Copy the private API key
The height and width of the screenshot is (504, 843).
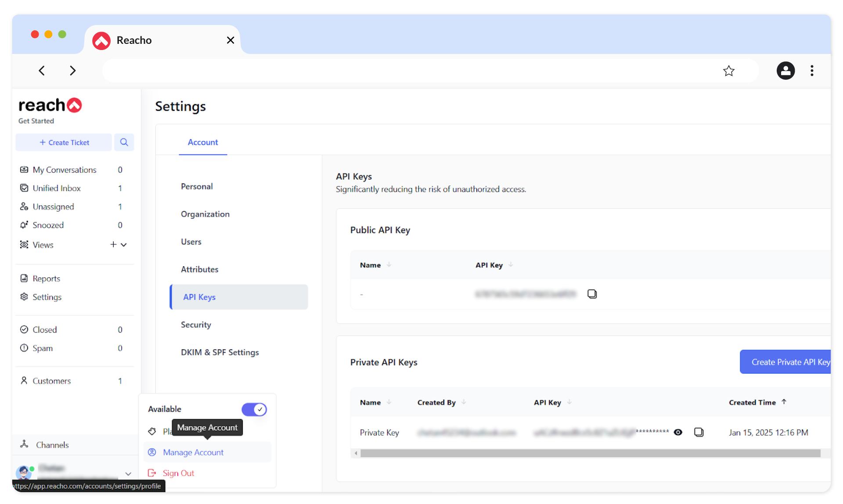[699, 433]
